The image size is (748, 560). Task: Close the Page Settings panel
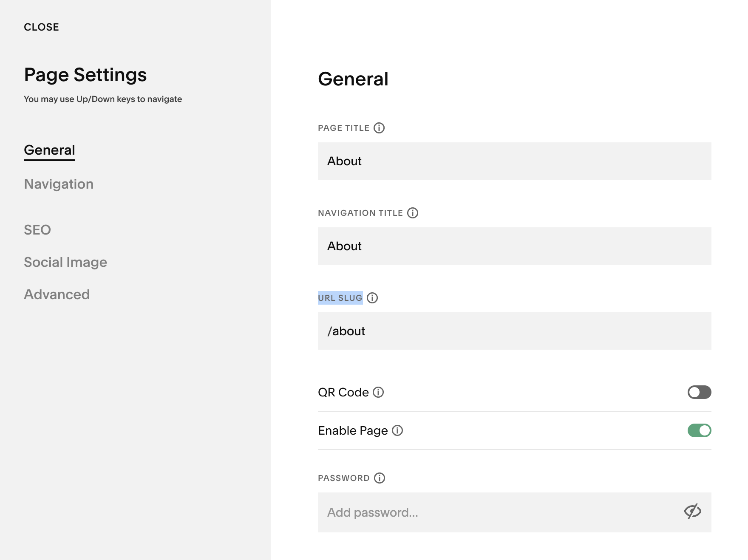pos(41,27)
